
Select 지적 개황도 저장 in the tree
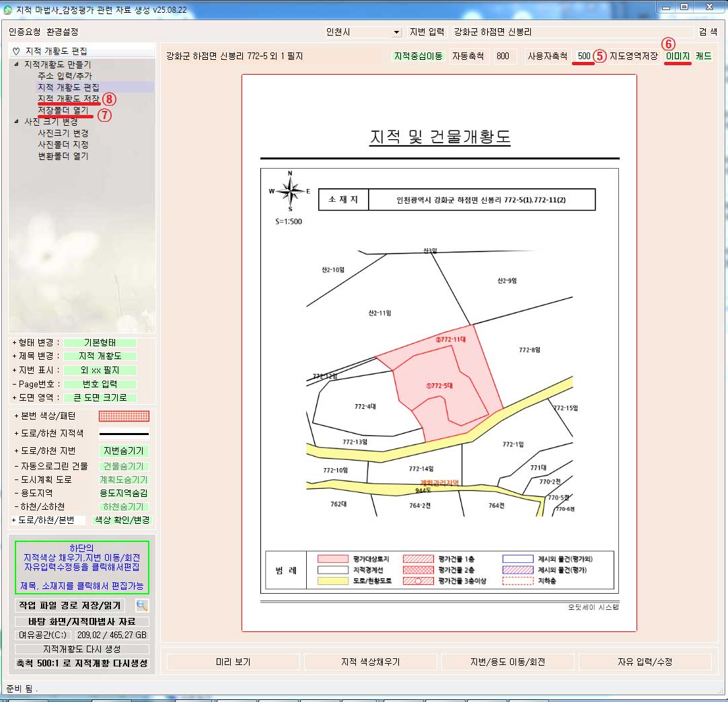coord(69,99)
